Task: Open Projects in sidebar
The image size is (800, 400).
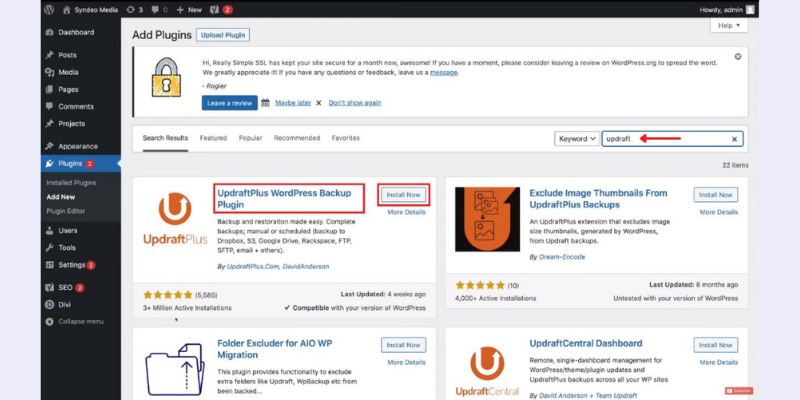Action: pyautogui.click(x=71, y=123)
